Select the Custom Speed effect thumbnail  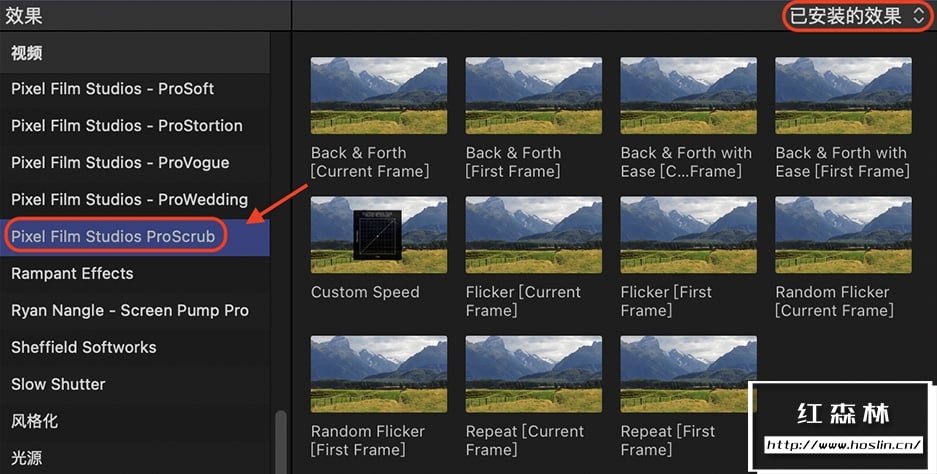point(379,235)
